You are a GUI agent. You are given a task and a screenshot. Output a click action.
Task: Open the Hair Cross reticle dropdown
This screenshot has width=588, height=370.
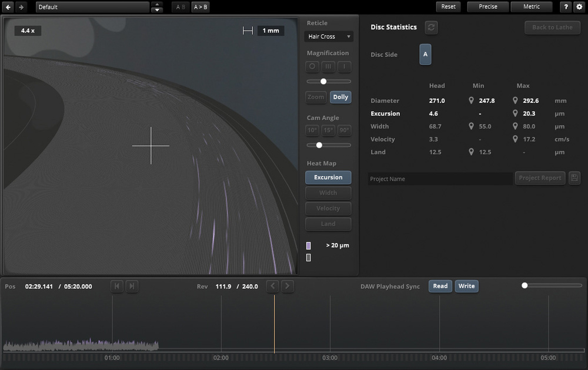tap(329, 36)
